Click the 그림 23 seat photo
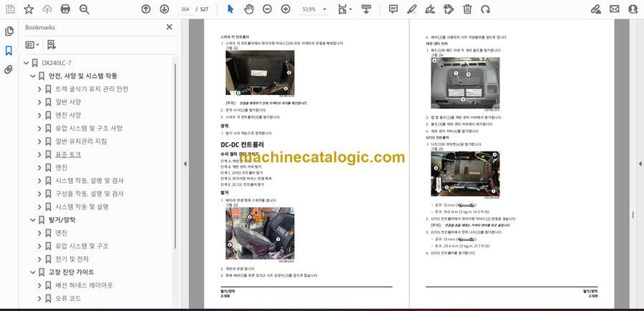 point(260,233)
